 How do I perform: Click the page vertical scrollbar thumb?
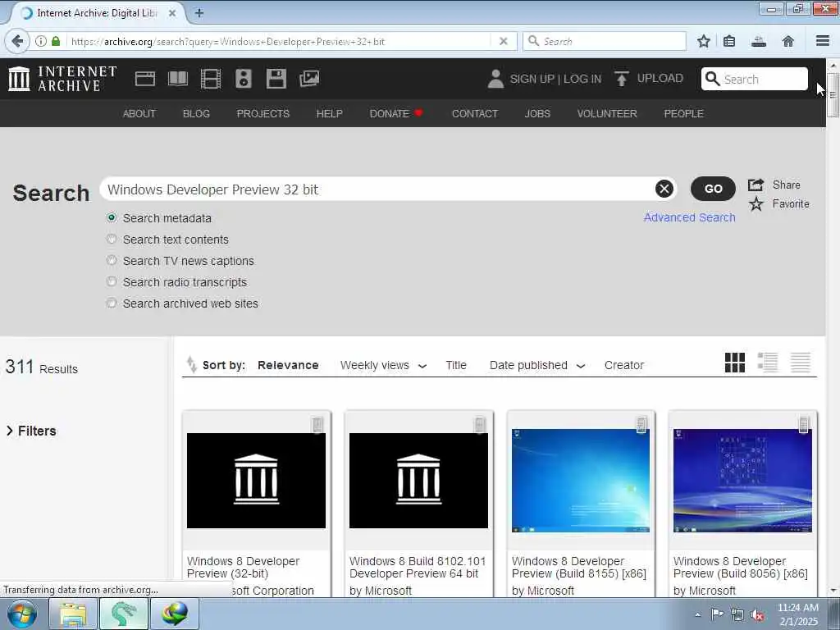pyautogui.click(x=833, y=95)
